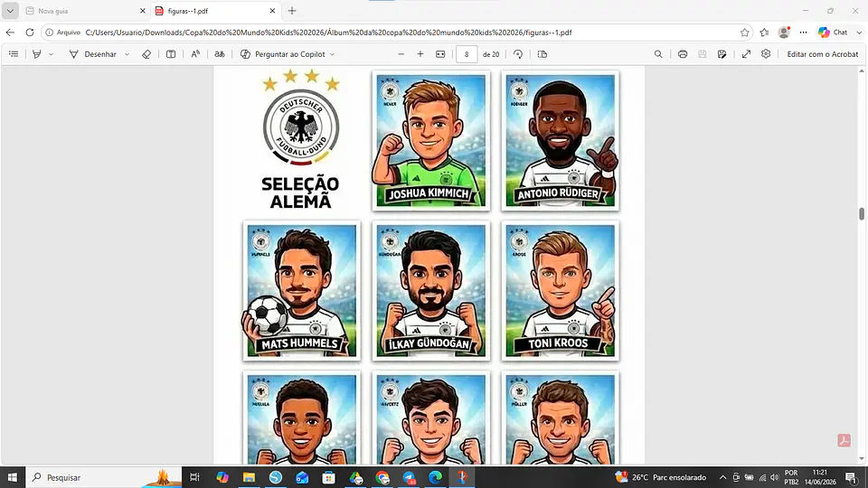868x488 pixels.
Task: Toggle page view layout icon
Action: (542, 54)
